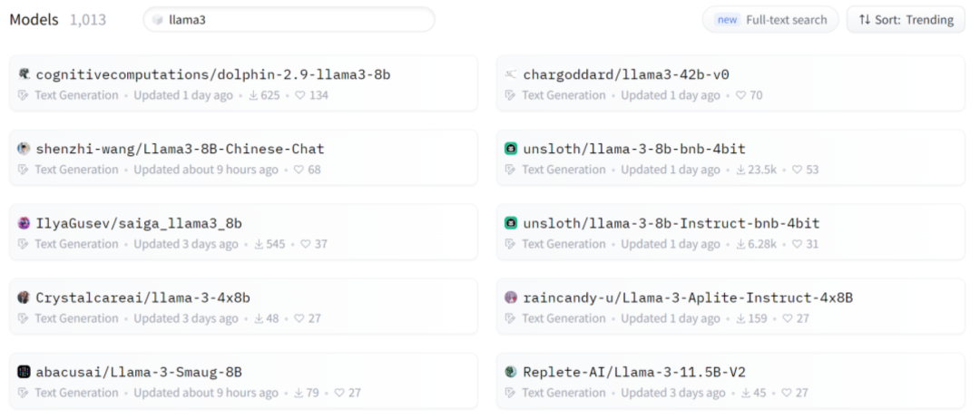Click the cognitivecomputations avatar icon

tap(24, 74)
